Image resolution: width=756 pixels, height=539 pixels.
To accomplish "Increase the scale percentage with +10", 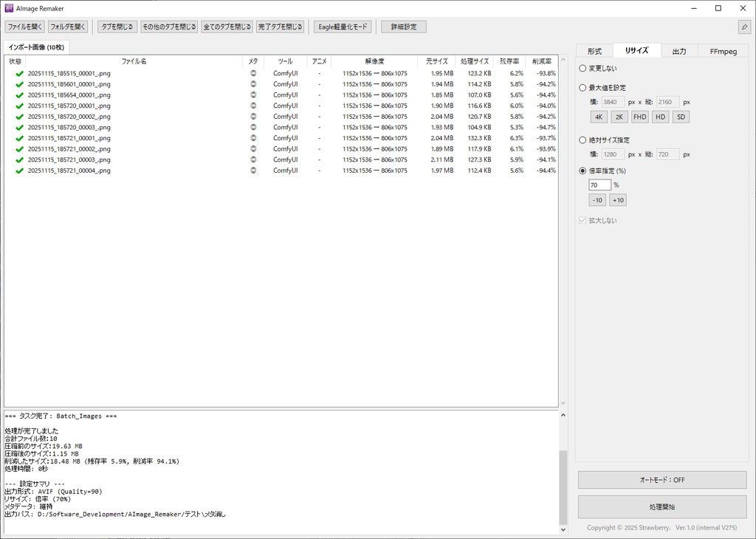I will tap(617, 199).
